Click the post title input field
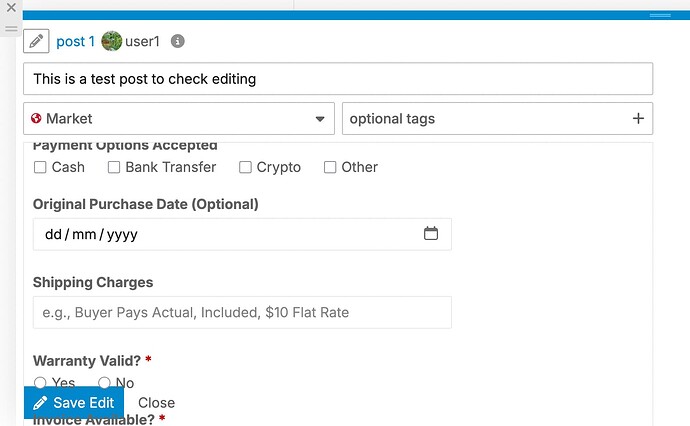690x426 pixels. point(338,79)
